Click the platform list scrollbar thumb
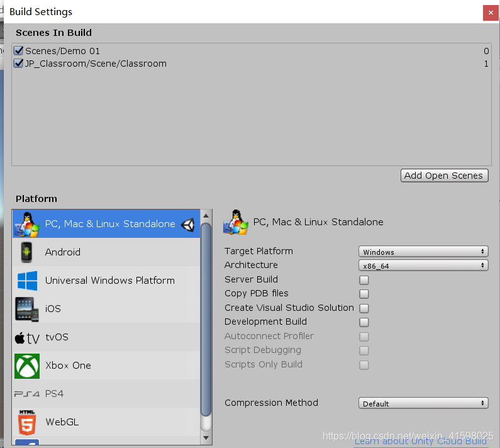This screenshot has height=448, width=500. point(206,320)
